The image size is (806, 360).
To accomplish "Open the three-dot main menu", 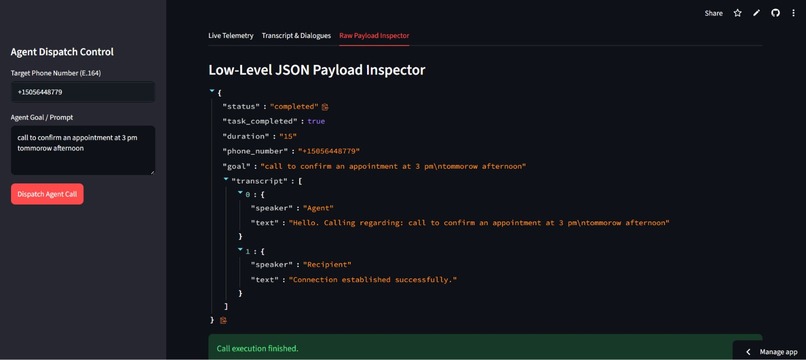I will tap(793, 13).
